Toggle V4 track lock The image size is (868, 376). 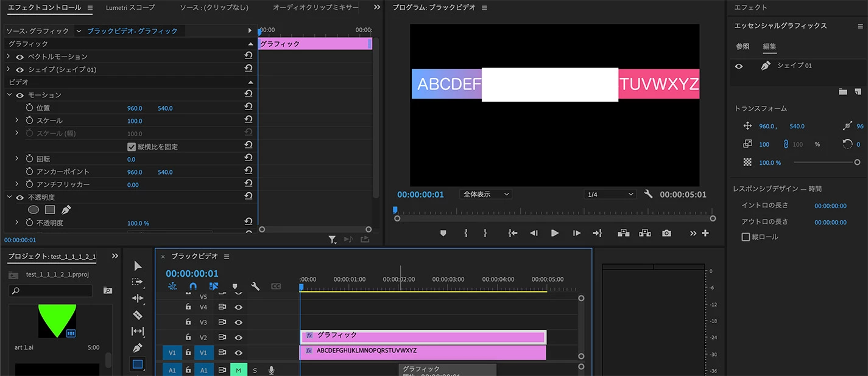click(188, 307)
